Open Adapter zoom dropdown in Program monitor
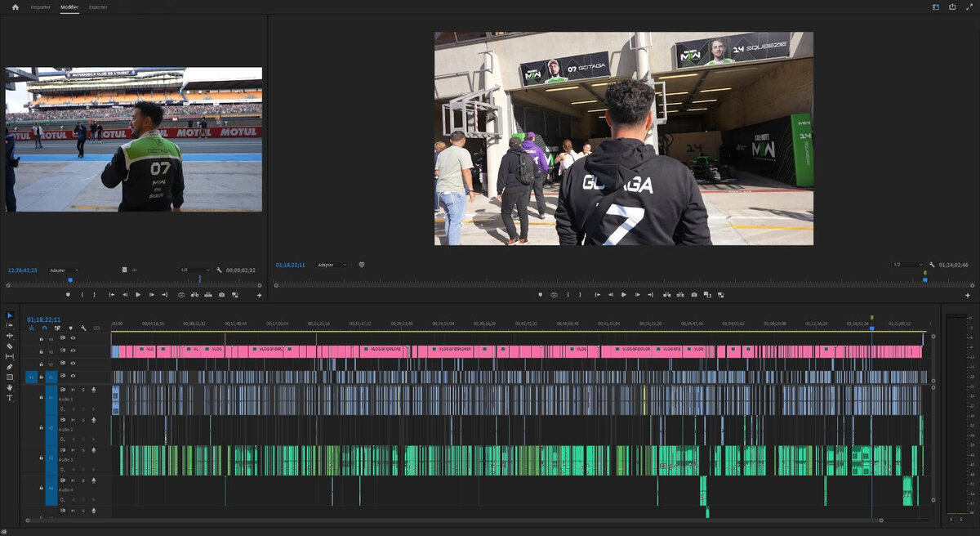The width and height of the screenshot is (980, 536). [x=332, y=265]
